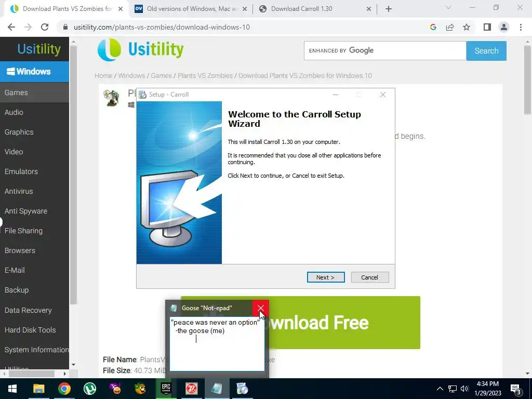Viewport: 532px width, 399px height.
Task: Show hidden system tray icons
Action: coord(440,389)
